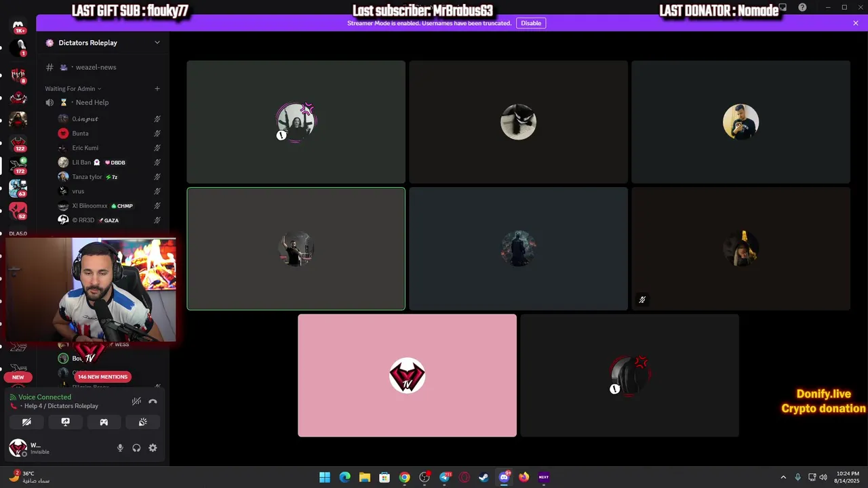This screenshot has height=488, width=868.
Task: Expand the Dictators Roleplay server menu
Action: click(157, 42)
